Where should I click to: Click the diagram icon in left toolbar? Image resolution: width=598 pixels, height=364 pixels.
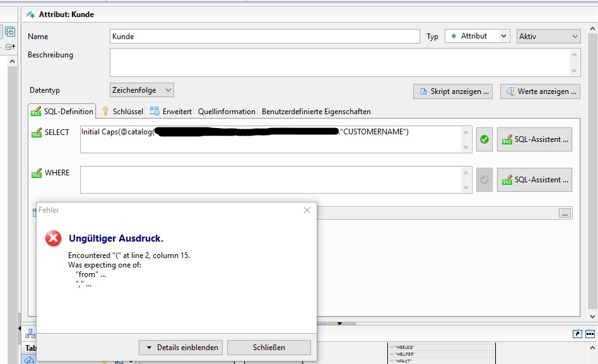pos(10,32)
